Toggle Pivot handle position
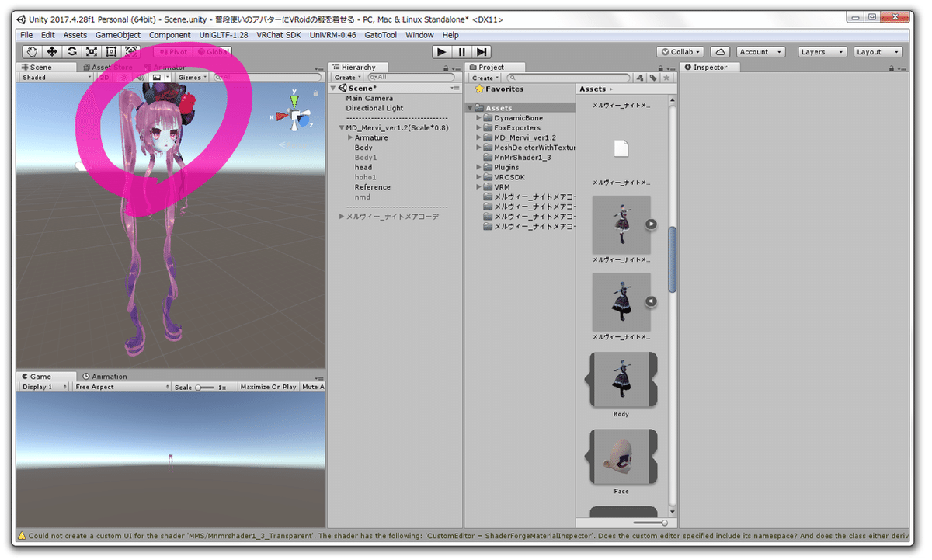Screen dimensions: 932x560 (173, 51)
